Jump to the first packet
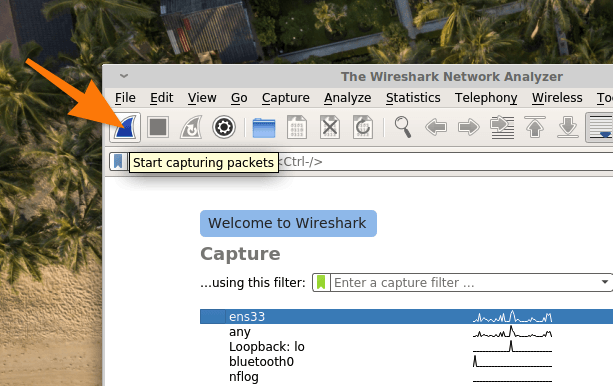 (535, 127)
